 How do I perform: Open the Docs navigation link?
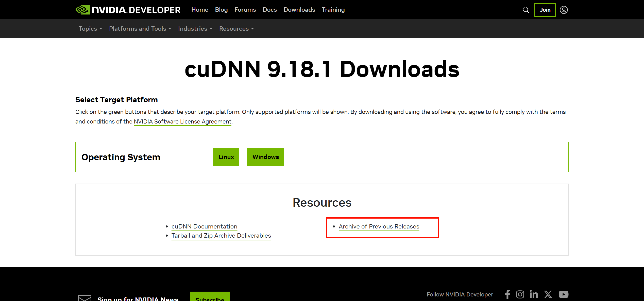(x=270, y=10)
